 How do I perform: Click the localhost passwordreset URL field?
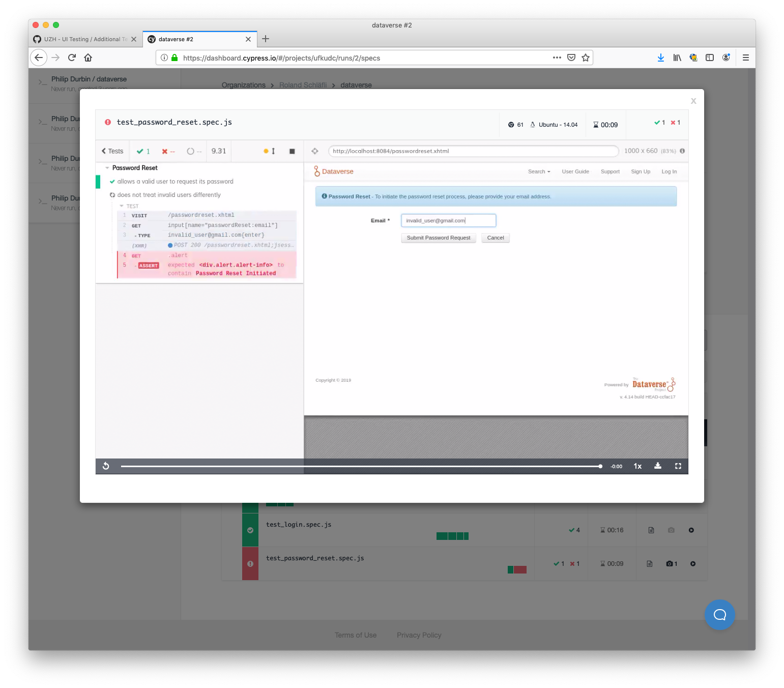(x=473, y=151)
